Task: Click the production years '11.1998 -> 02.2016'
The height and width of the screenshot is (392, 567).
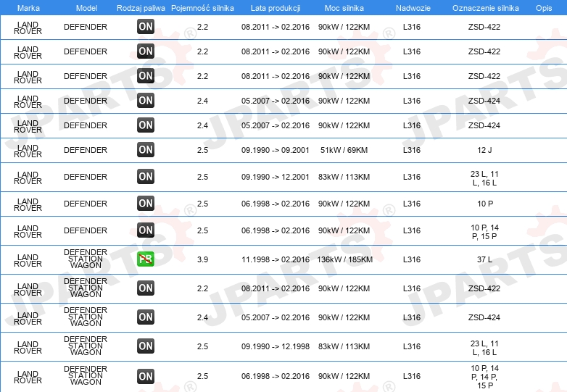Action: pyautogui.click(x=276, y=259)
